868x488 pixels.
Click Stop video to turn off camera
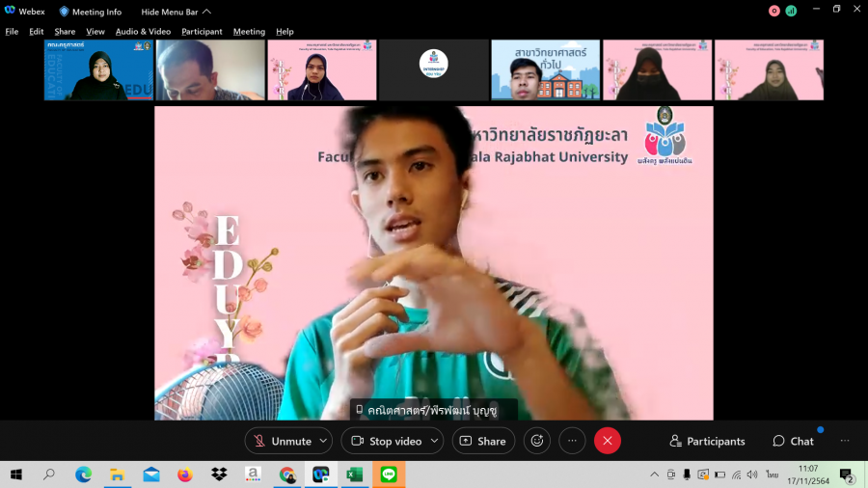pyautogui.click(x=386, y=441)
